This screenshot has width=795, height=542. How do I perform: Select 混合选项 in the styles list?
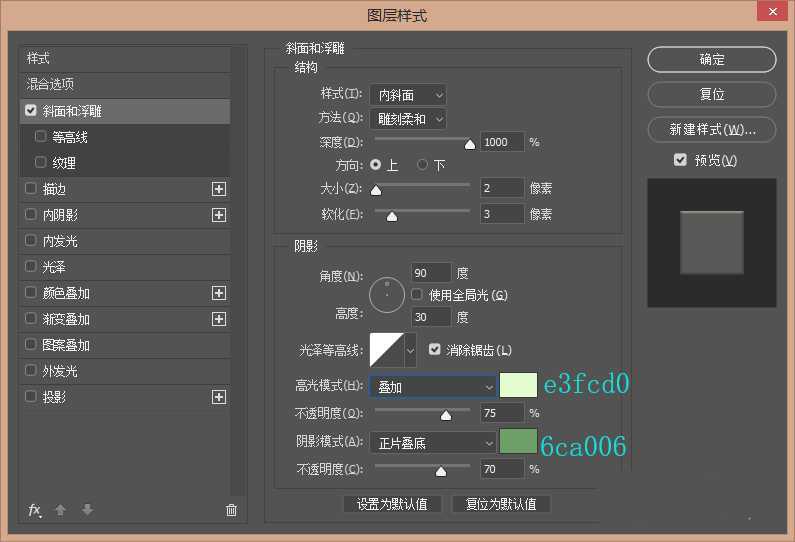pos(50,85)
